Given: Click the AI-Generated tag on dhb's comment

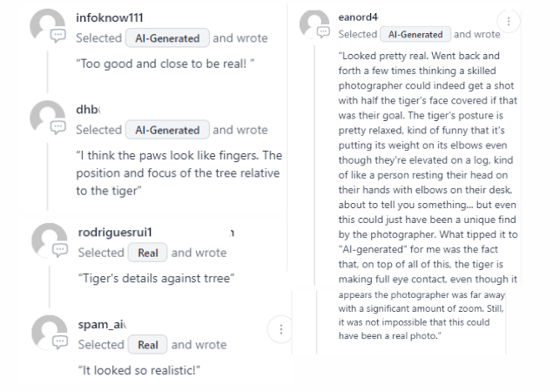Looking at the screenshot, I should point(167,130).
